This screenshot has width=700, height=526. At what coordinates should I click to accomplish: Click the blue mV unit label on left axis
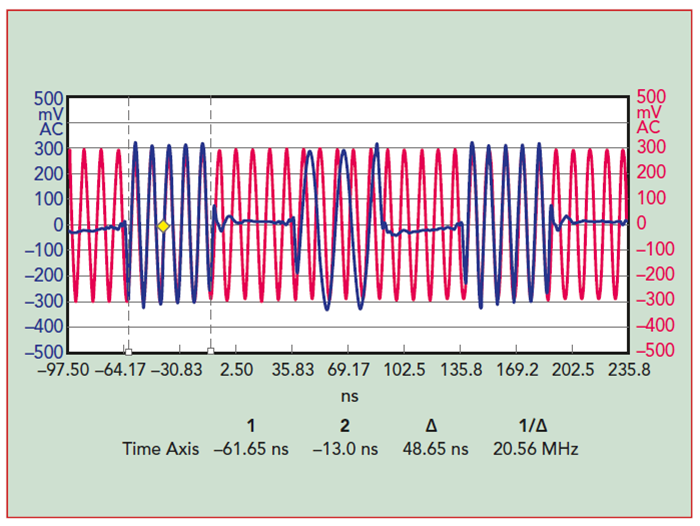pyautogui.click(x=51, y=114)
